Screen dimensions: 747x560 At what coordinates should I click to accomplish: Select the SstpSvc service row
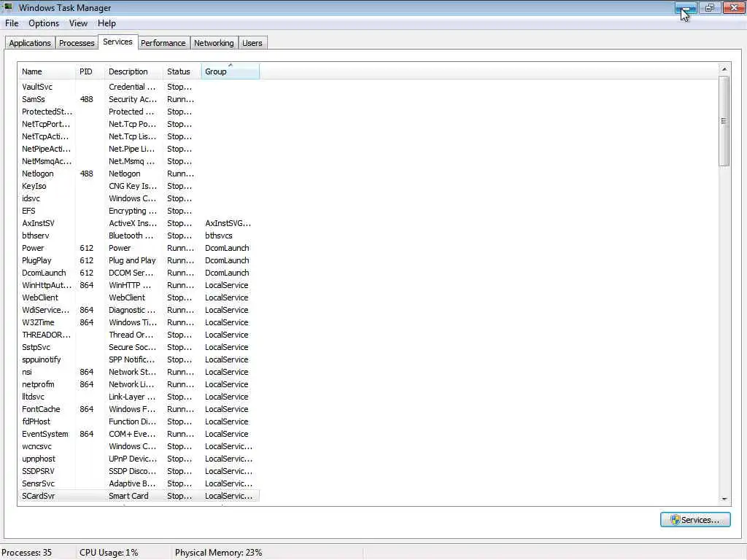click(139, 346)
